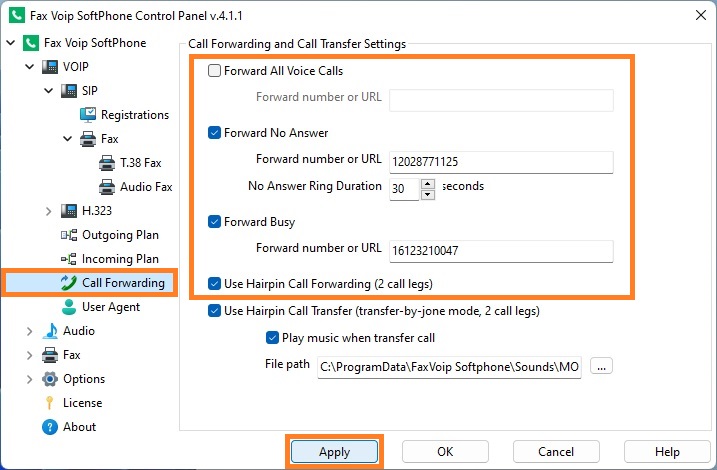The image size is (717, 470).
Task: Collapse the Fax Voip SoftPhone root node
Action: point(11,43)
